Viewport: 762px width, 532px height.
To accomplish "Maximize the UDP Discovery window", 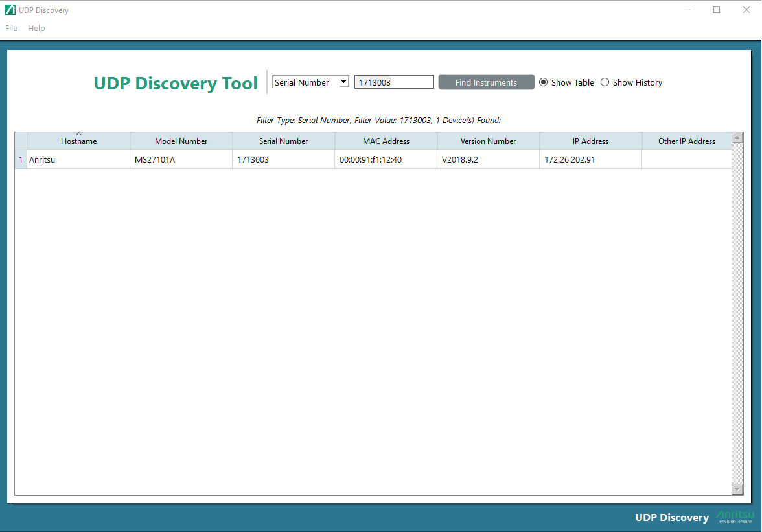I will 717,10.
